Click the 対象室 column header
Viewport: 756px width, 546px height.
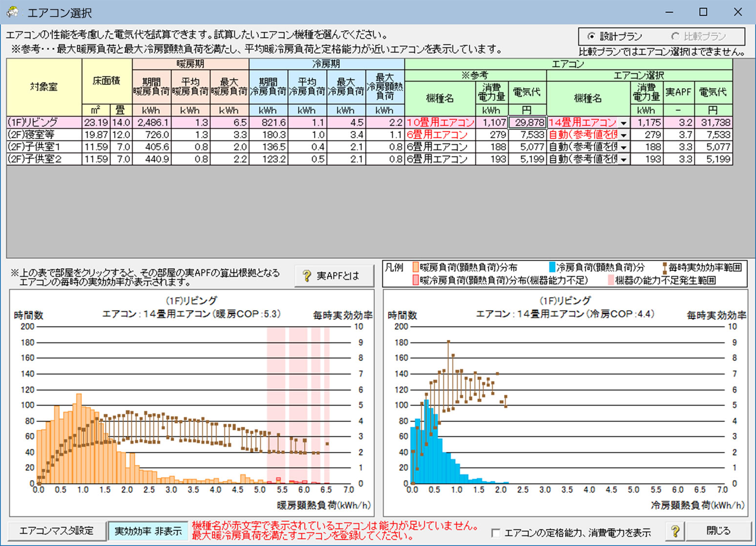click(44, 87)
